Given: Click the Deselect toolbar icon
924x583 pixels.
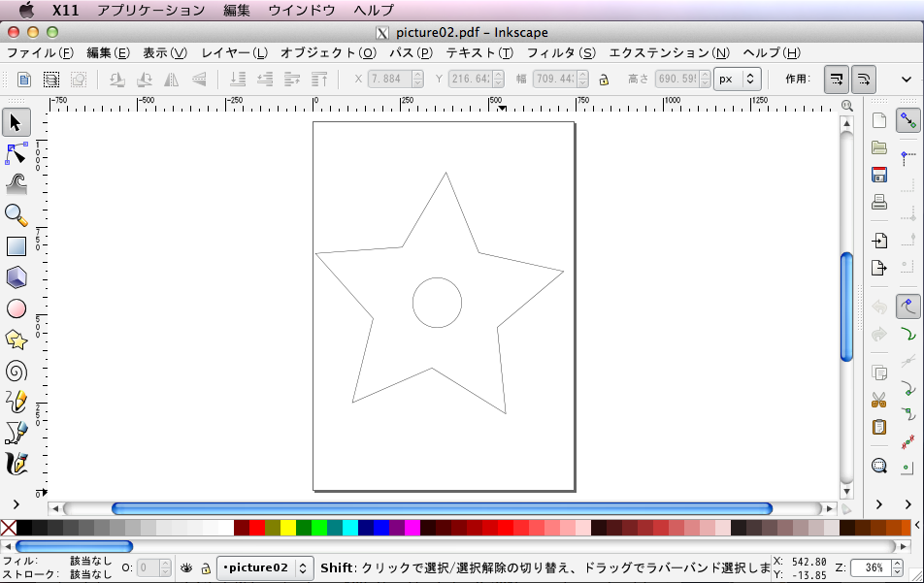Looking at the screenshot, I should [79, 79].
